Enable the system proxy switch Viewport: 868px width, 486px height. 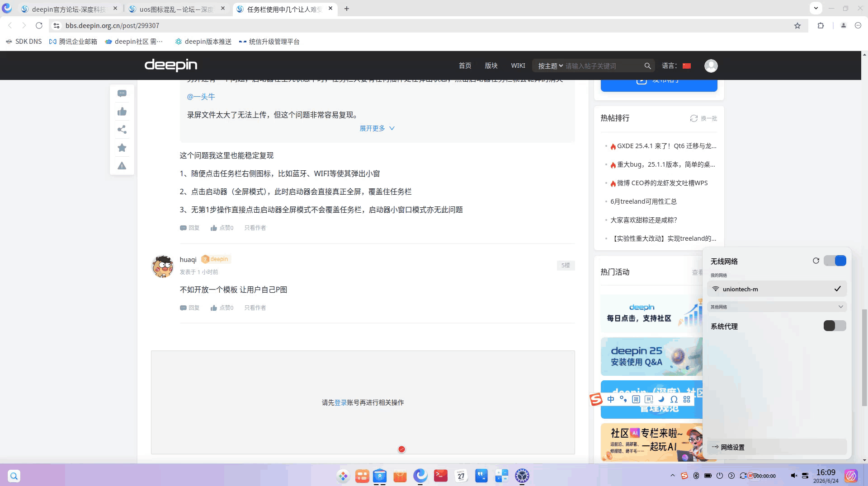[x=835, y=326]
